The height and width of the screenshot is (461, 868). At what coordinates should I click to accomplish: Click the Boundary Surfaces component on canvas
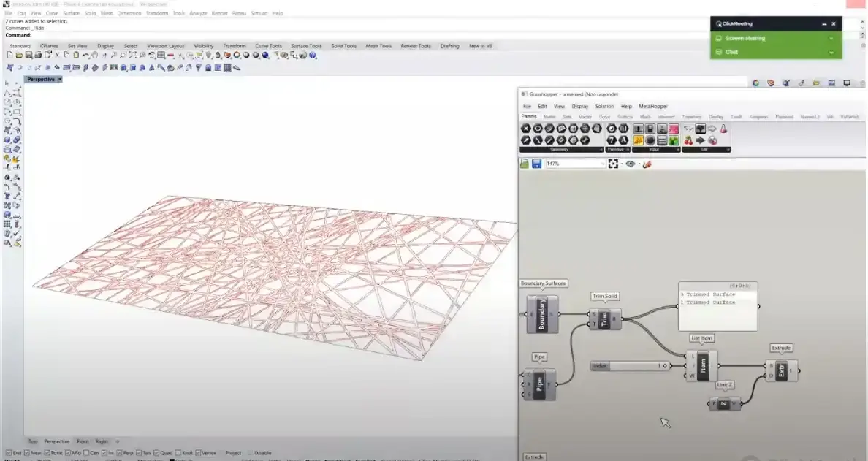pos(542,314)
